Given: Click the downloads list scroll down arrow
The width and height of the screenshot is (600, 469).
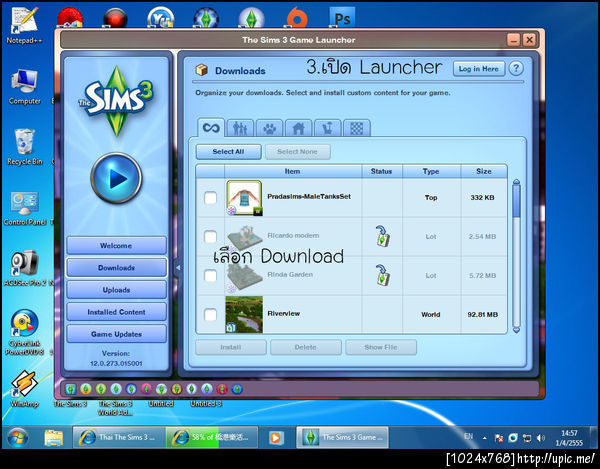Looking at the screenshot, I should click(x=516, y=330).
